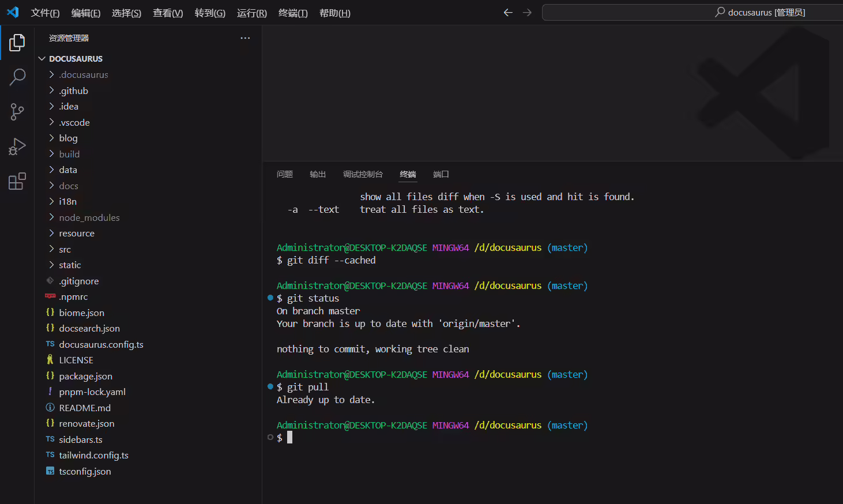Click the sidebars.ts TS icon

click(50, 439)
